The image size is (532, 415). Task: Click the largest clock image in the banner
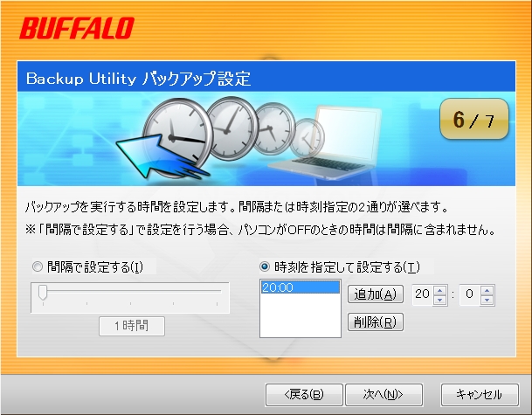point(178,135)
